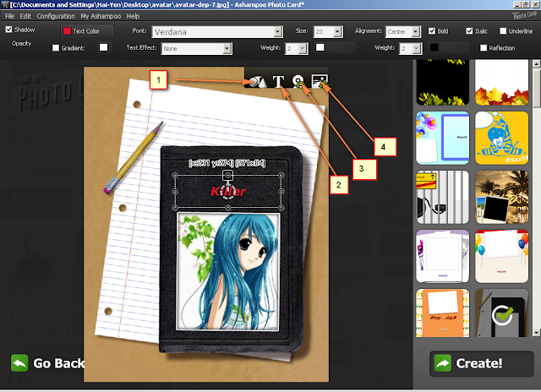Open the Configuration menu
The image size is (541, 392).
point(56,16)
